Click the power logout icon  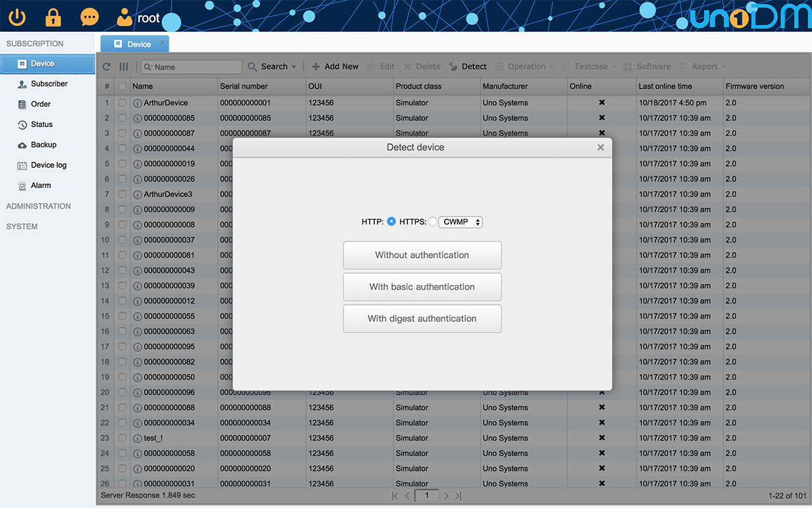[17, 17]
